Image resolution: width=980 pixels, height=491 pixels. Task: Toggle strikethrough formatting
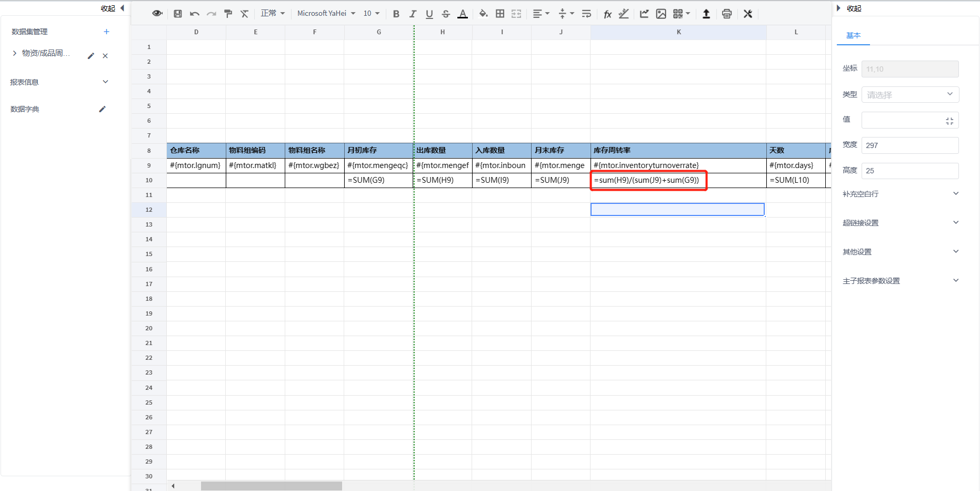[446, 14]
